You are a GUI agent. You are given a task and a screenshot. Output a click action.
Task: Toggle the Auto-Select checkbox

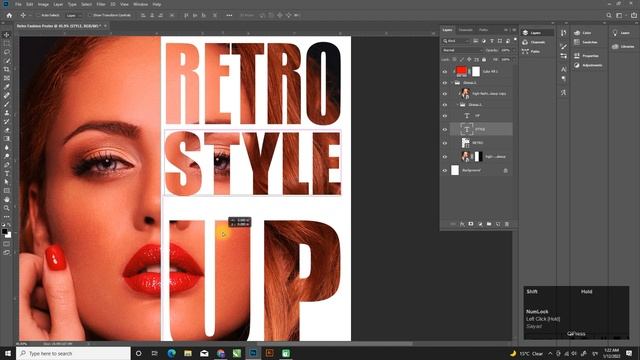pos(39,16)
